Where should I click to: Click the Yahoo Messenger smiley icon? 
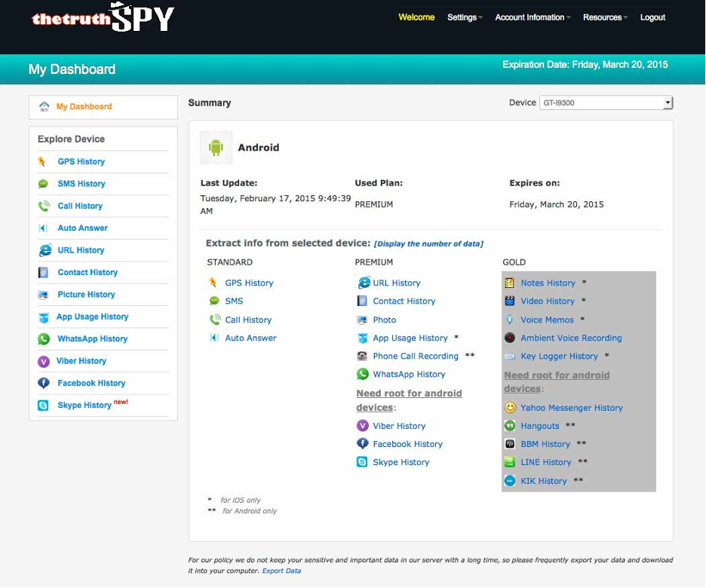(x=510, y=408)
